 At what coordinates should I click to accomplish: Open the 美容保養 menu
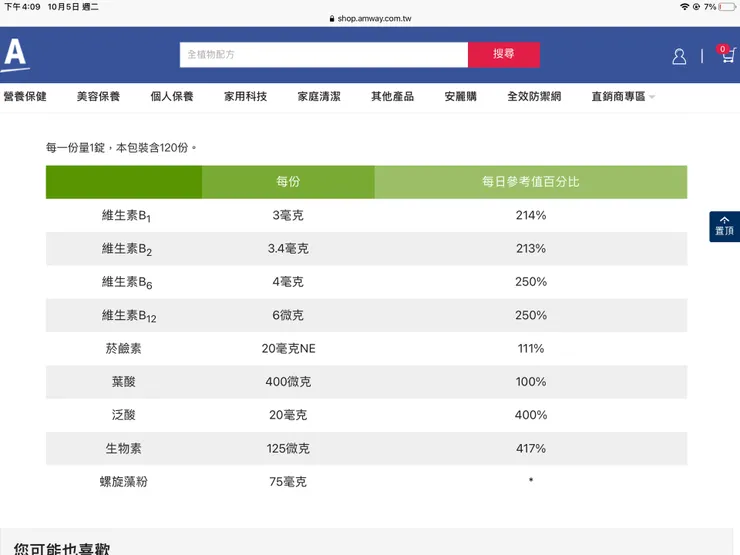pyautogui.click(x=98, y=96)
